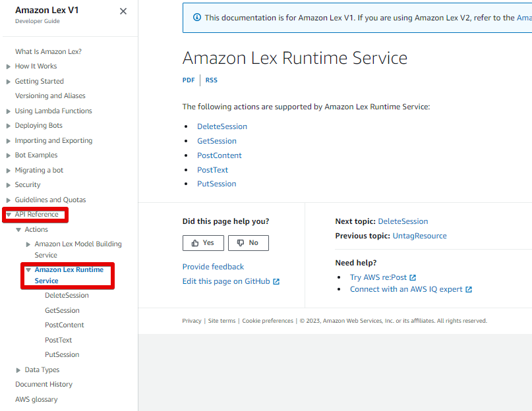Click the thumbs-up Yes feedback button
Viewport: 532px width, 411px height.
pyautogui.click(x=202, y=243)
